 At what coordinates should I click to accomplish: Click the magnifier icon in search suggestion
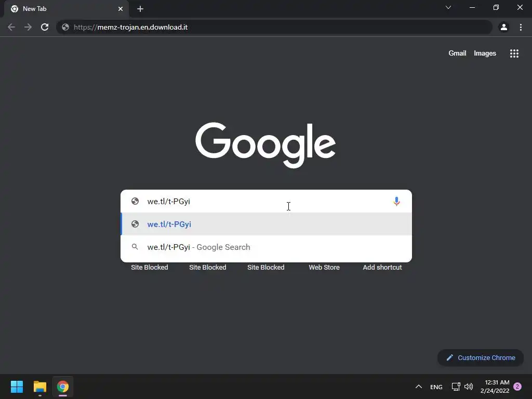point(135,247)
